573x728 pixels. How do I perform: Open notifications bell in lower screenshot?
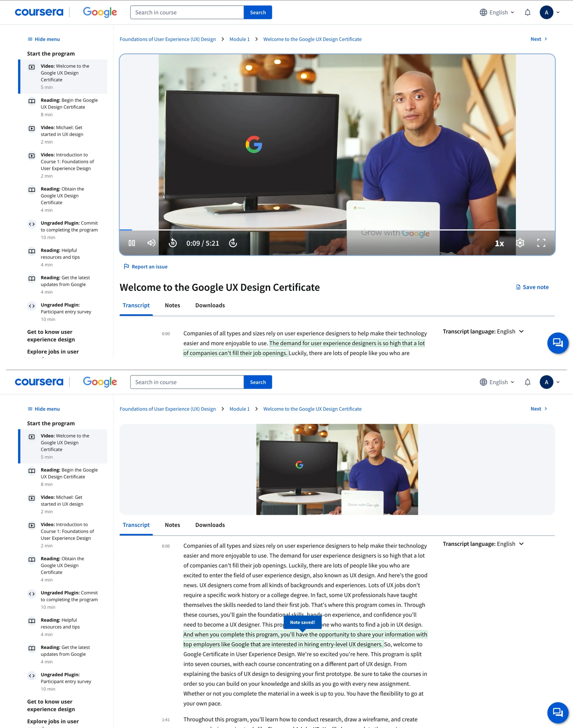coord(527,382)
